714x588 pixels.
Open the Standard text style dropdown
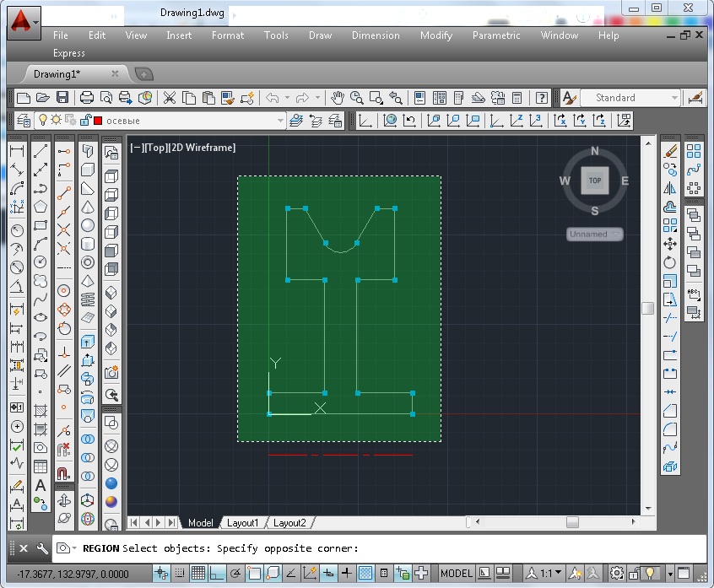674,98
